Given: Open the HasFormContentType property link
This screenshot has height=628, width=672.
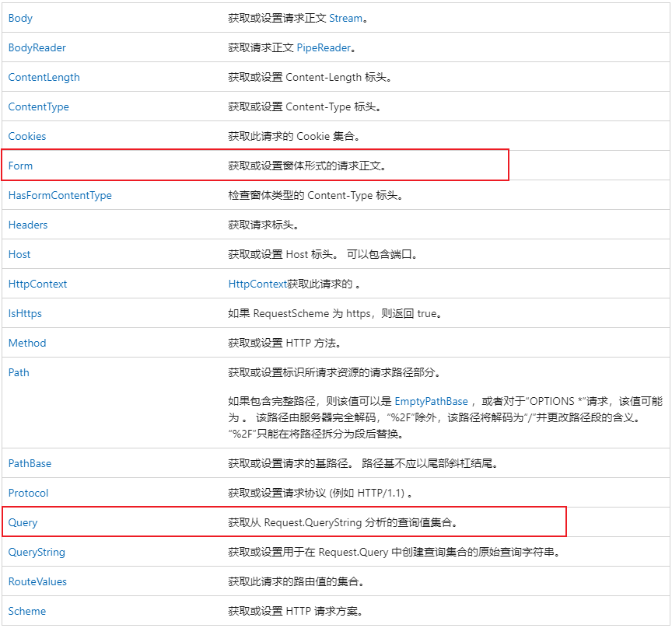Looking at the screenshot, I should pyautogui.click(x=60, y=195).
